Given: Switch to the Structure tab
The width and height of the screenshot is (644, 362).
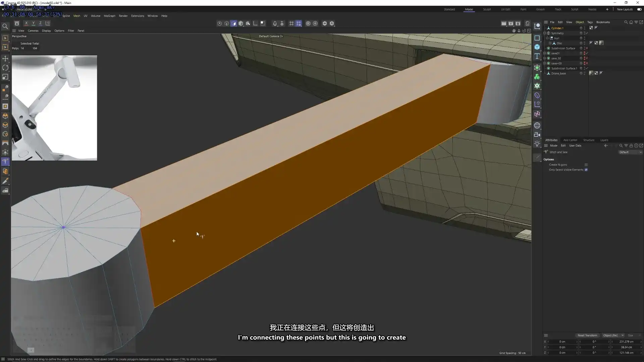Looking at the screenshot, I should [589, 140].
